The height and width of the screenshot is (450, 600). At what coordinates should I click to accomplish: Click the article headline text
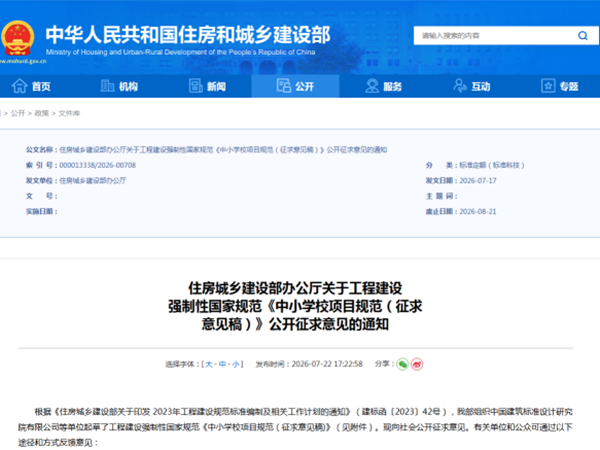[x=295, y=306]
